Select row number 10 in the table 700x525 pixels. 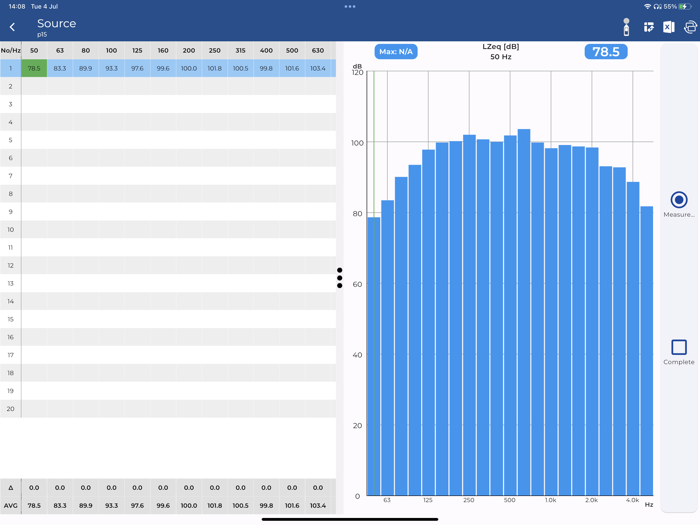(11, 229)
